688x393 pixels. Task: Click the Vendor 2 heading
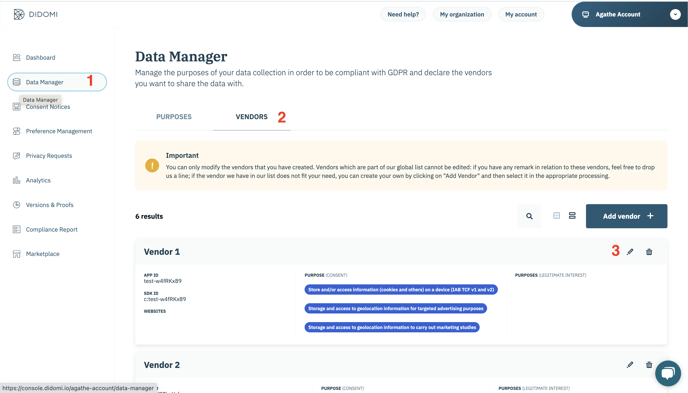[x=162, y=365]
